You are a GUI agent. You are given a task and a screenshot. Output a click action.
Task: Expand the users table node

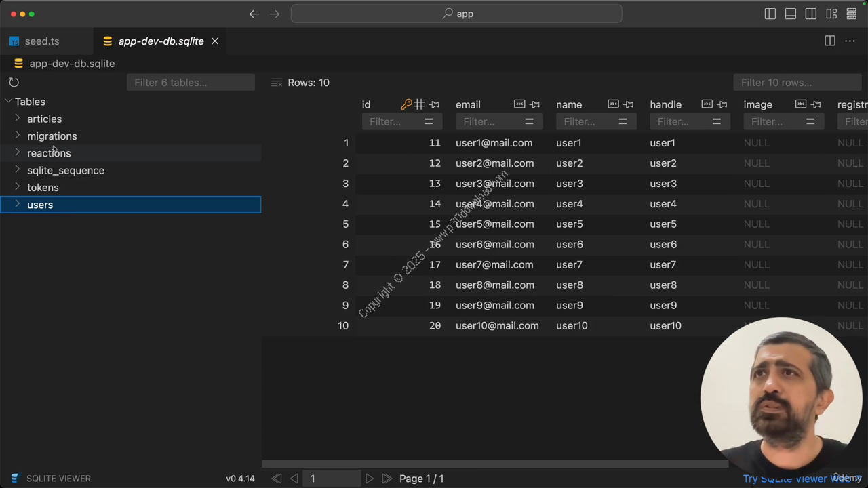18,204
